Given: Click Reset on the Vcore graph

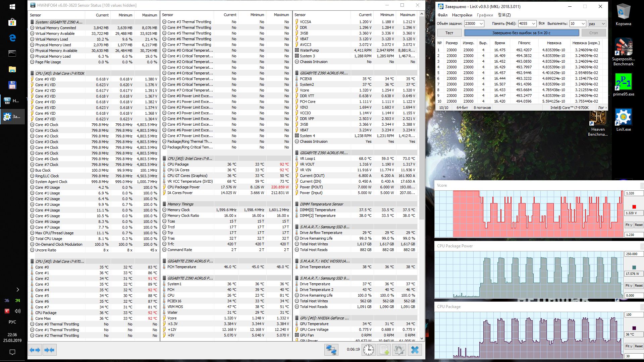Looking at the screenshot, I should tap(639, 225).
